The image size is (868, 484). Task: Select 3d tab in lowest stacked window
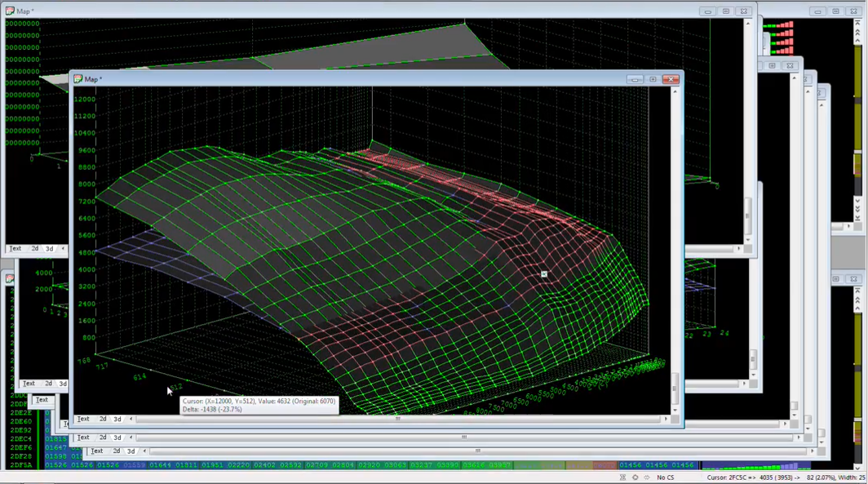(x=131, y=451)
